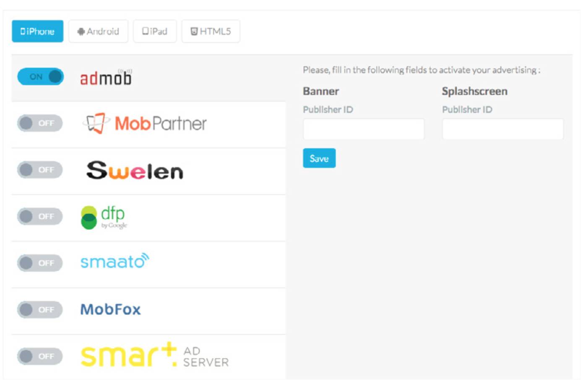Turn off the AdMob toggle

pyautogui.click(x=40, y=77)
